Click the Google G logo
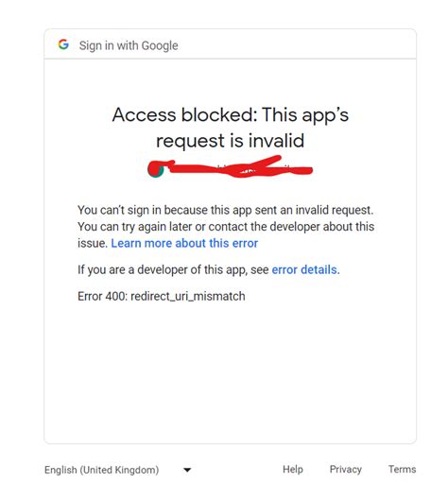 pos(63,44)
